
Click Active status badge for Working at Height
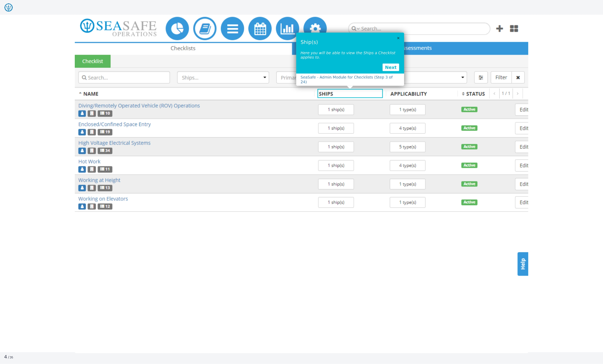[469, 184]
